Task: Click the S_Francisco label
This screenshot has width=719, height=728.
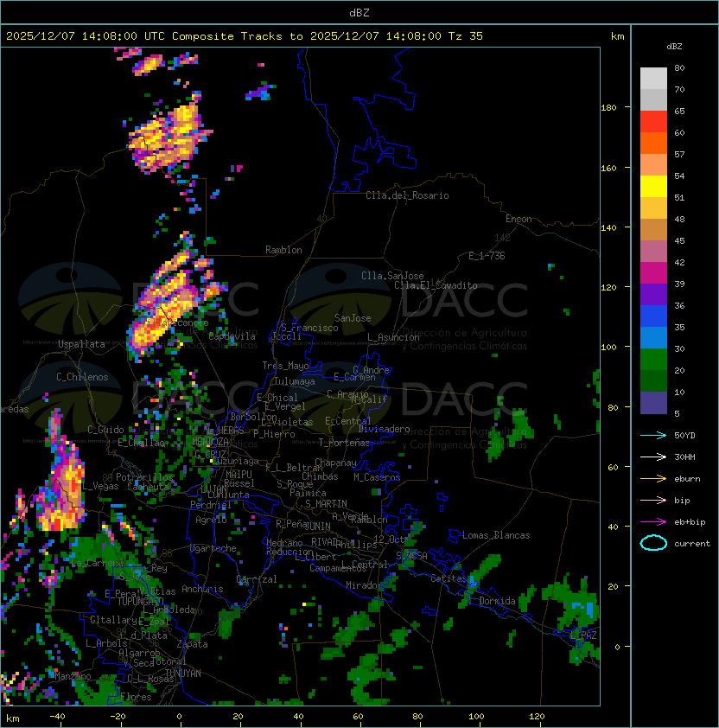Action: coord(309,328)
